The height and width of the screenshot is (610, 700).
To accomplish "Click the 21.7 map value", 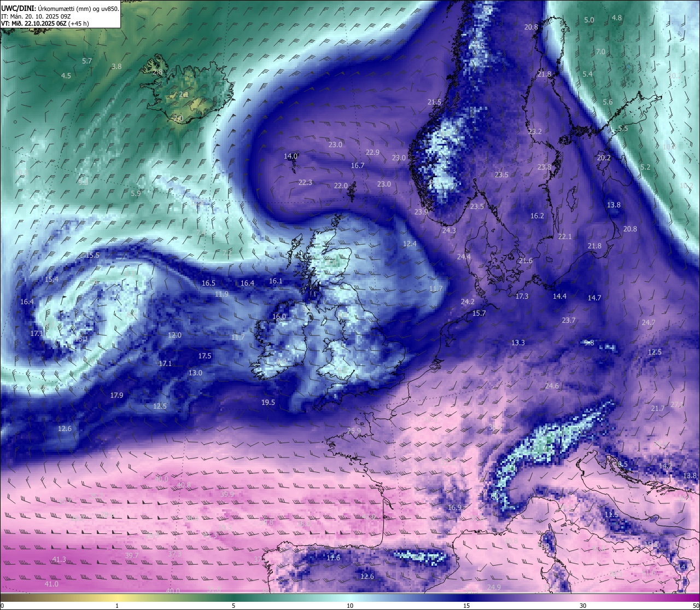I will tap(658, 408).
